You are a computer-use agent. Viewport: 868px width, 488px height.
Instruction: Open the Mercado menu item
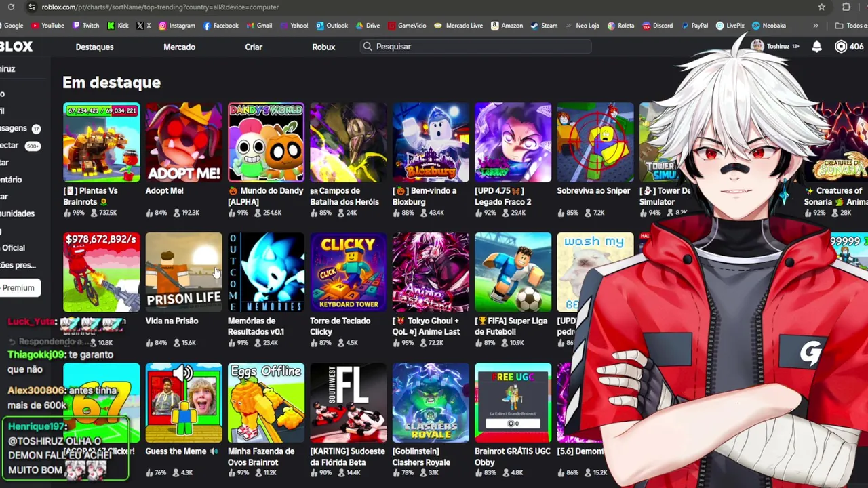(179, 47)
